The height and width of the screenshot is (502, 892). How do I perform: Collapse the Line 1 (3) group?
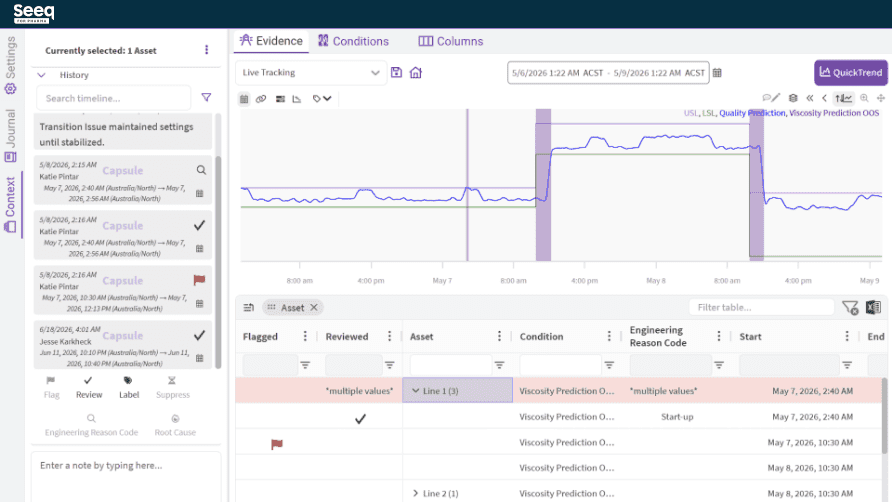(x=416, y=390)
